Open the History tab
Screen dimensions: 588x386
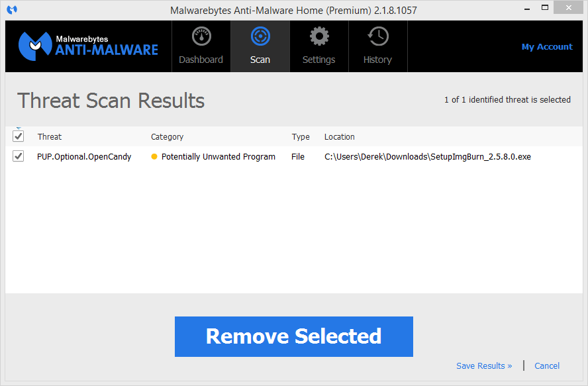(x=377, y=46)
